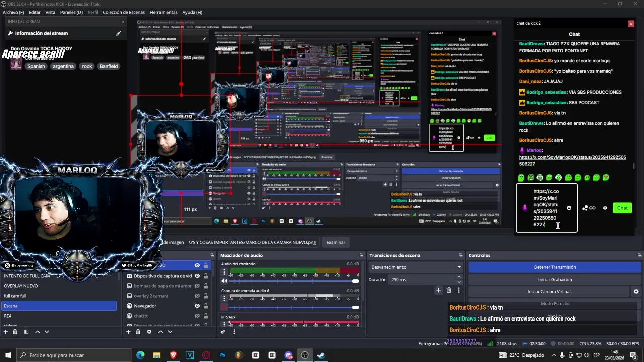The width and height of the screenshot is (644, 362).
Task: Remove the selected source with the trash icon
Action: (138, 332)
